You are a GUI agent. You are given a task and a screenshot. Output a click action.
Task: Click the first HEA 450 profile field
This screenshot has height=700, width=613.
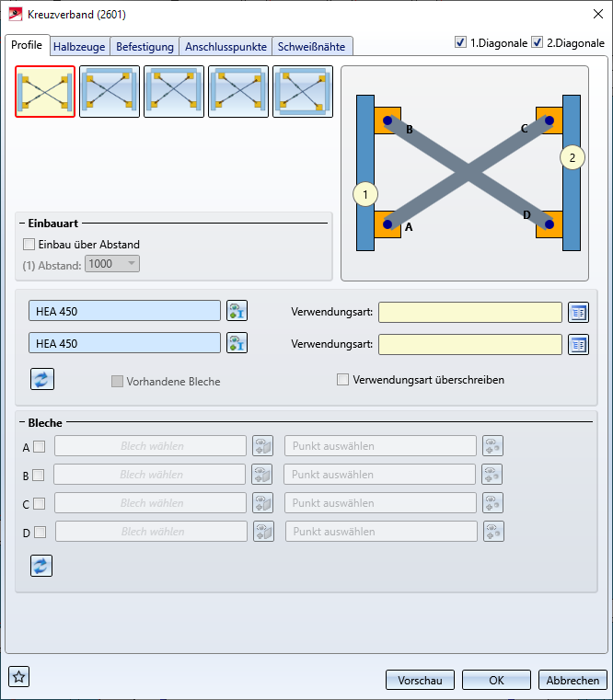click(x=124, y=311)
